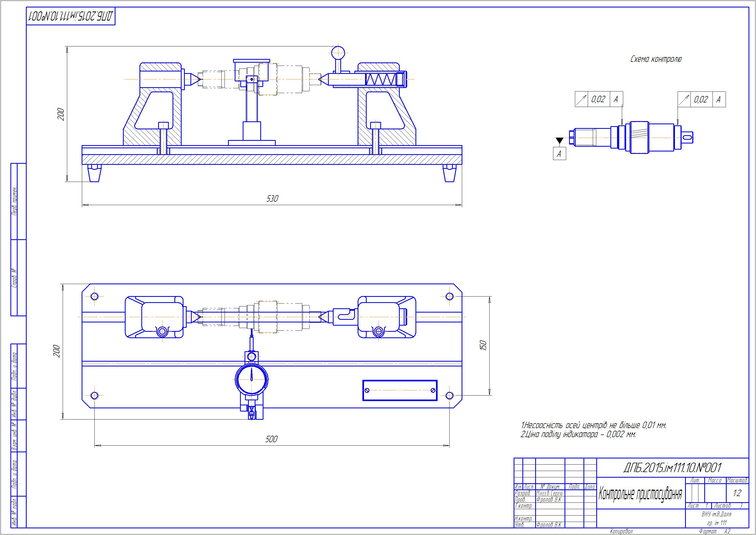
Task: Click note 1 'Несоосність осей центрів'
Action: pos(593,426)
